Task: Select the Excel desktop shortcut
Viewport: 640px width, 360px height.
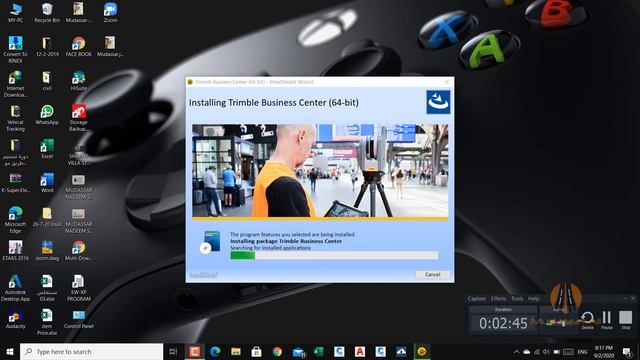Action: 47,149
